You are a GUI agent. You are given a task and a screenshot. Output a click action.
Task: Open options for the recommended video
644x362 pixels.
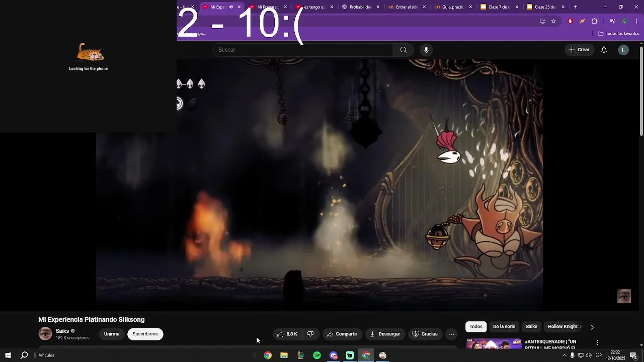tap(598, 342)
